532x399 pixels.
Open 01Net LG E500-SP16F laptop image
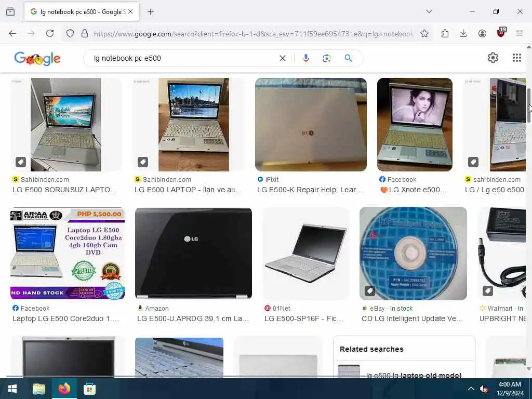(x=305, y=253)
